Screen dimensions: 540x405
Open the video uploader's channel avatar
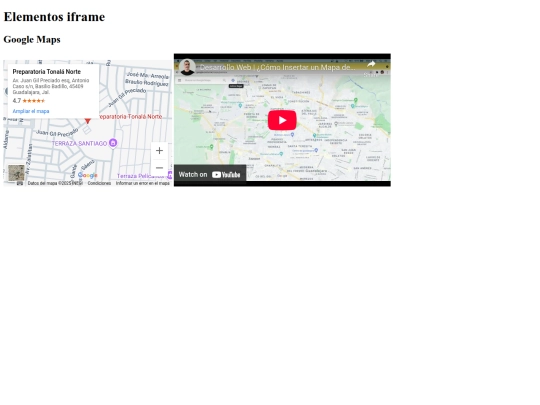click(187, 67)
